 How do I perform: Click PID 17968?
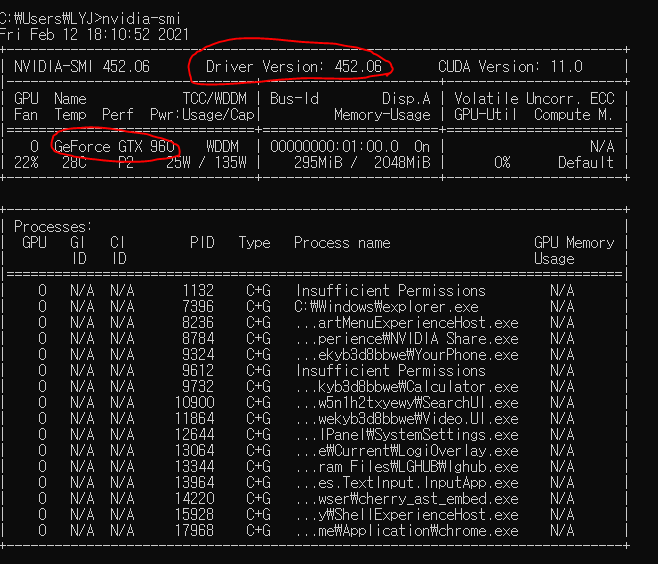pyautogui.click(x=194, y=531)
